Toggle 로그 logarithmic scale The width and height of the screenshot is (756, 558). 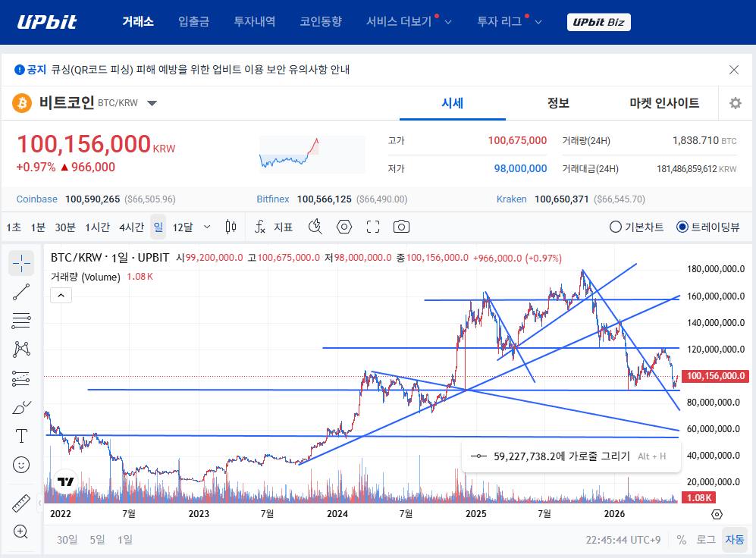[706, 540]
